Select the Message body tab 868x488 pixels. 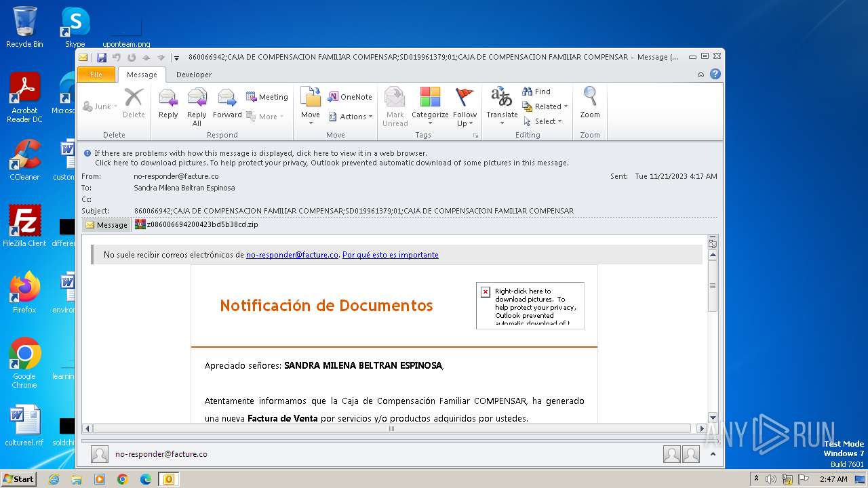(106, 225)
